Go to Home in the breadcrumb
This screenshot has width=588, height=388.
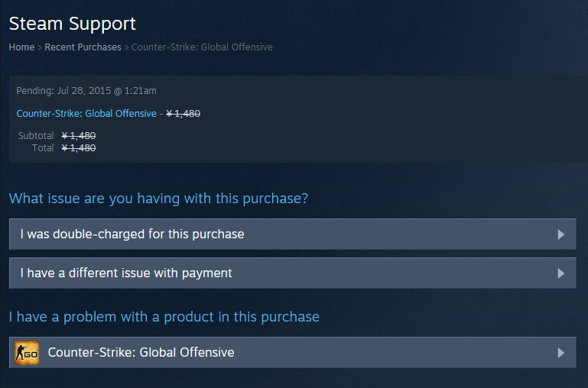[21, 47]
